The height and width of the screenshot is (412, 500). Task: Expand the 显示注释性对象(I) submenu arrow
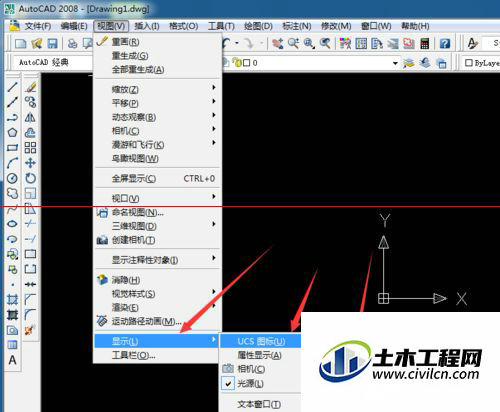tap(214, 258)
